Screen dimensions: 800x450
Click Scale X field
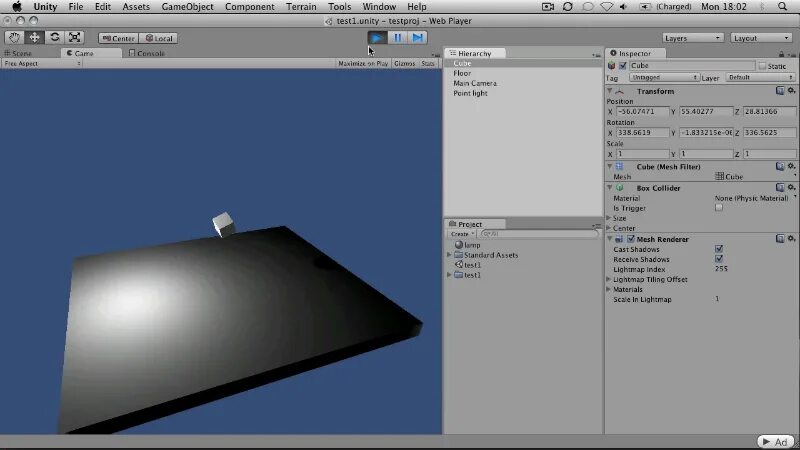pyautogui.click(x=642, y=154)
